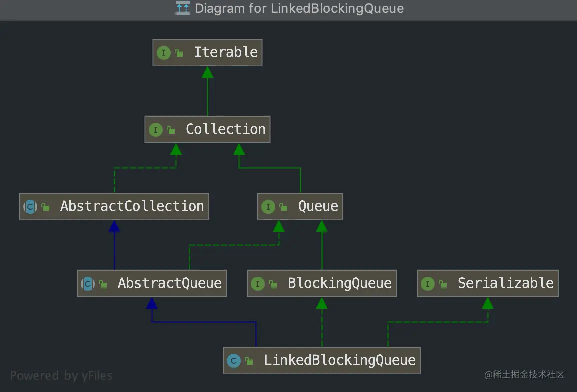This screenshot has height=392, width=577.
Task: Click the interface icon on Serializable node
Action: click(428, 284)
